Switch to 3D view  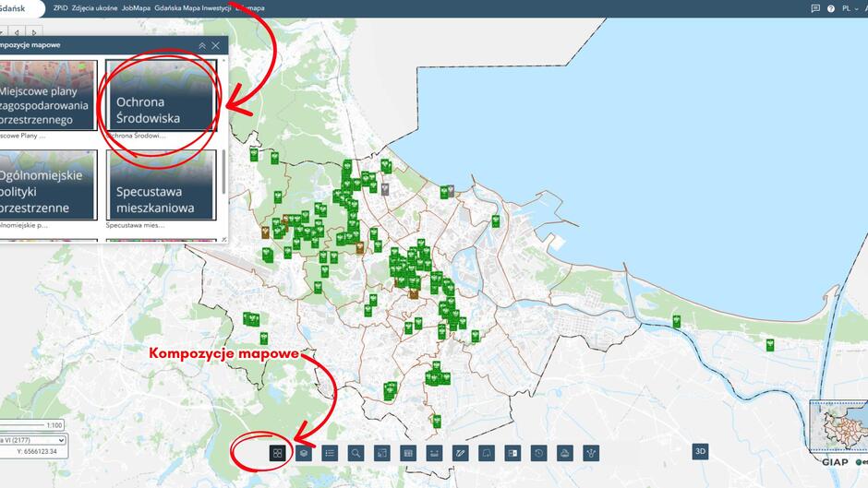click(x=700, y=451)
